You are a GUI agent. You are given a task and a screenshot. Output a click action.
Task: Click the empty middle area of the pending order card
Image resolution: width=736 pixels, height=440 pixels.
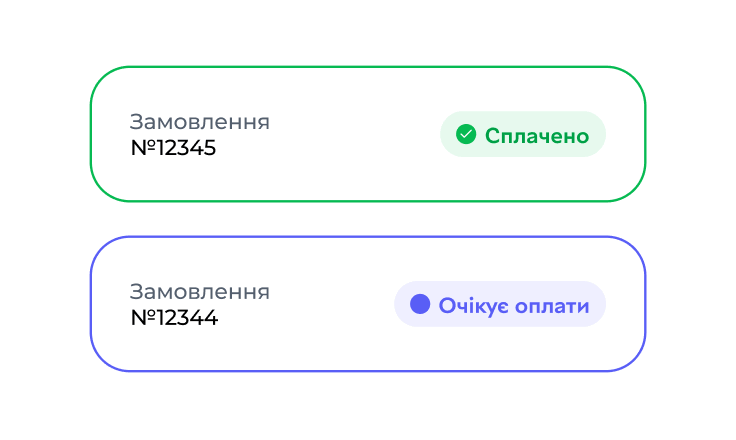point(332,304)
